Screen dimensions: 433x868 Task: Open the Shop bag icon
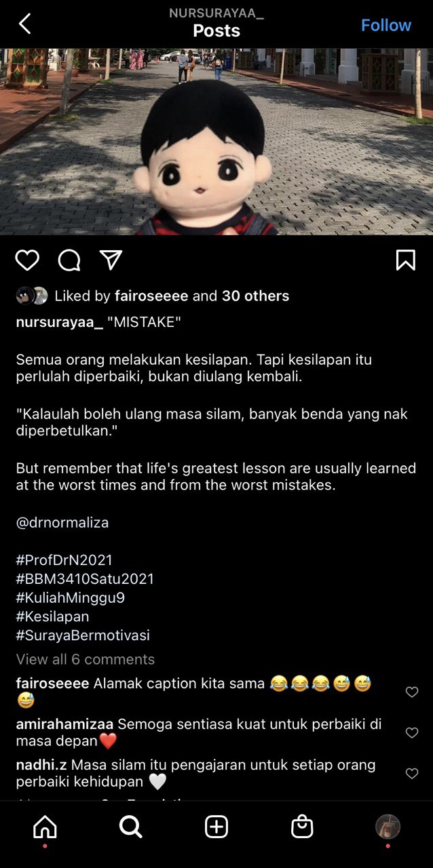click(x=302, y=827)
